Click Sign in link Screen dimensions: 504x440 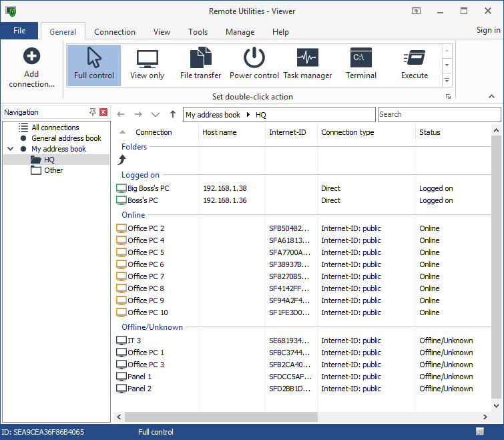tap(488, 30)
